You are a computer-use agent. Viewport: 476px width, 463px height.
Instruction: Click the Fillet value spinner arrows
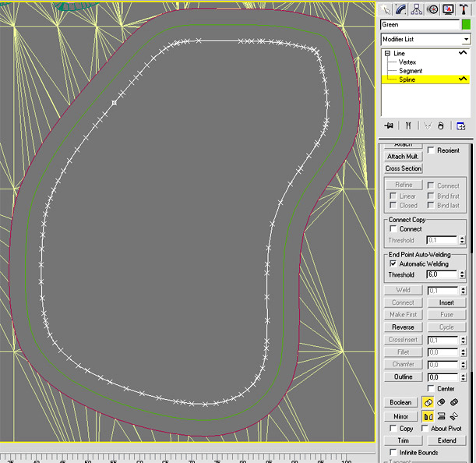pyautogui.click(x=463, y=352)
